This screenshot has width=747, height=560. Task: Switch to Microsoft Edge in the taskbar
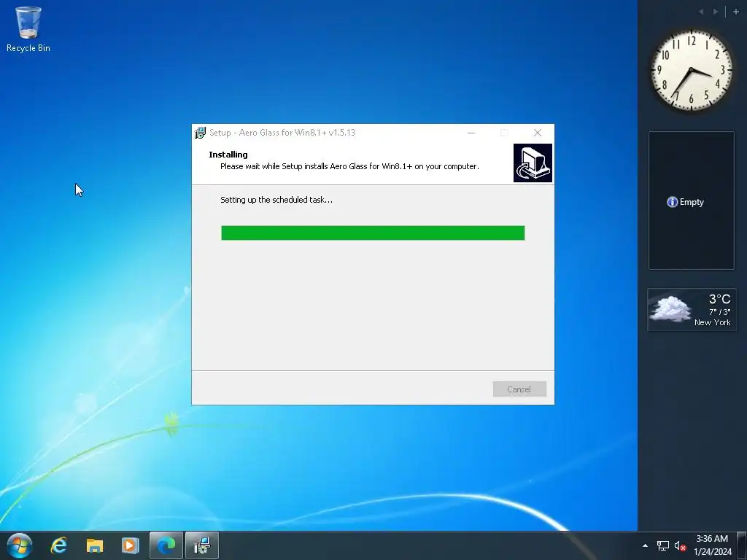coord(166,545)
